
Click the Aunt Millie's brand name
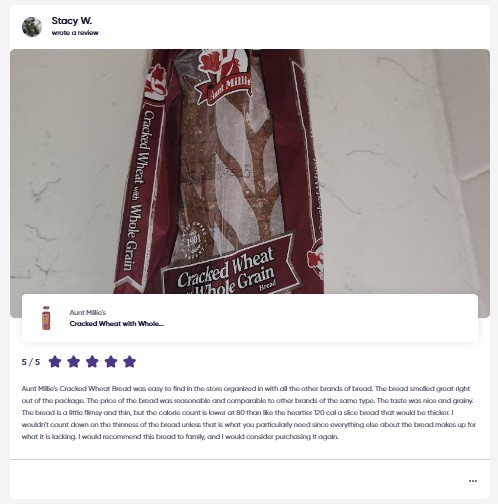coord(88,312)
